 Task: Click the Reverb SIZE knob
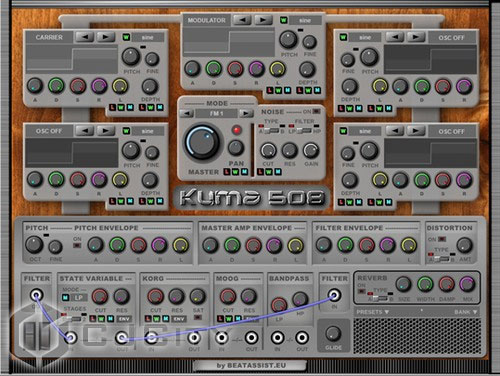403,284
